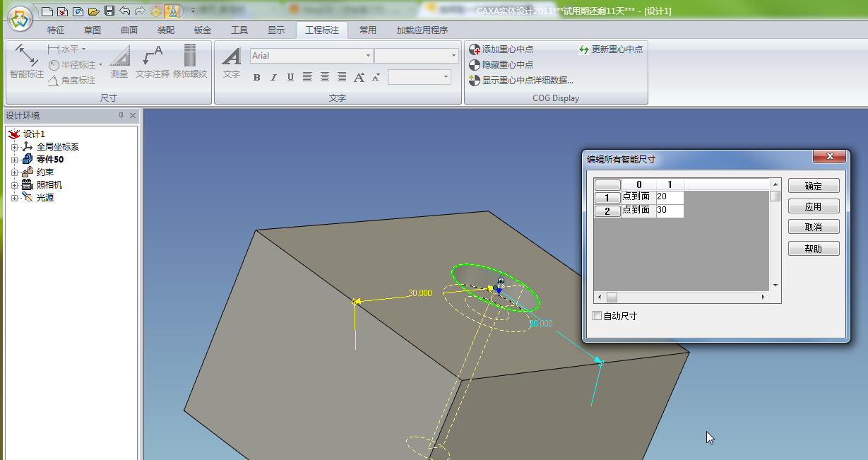Click the 确定 button in dialog

pyautogui.click(x=814, y=186)
